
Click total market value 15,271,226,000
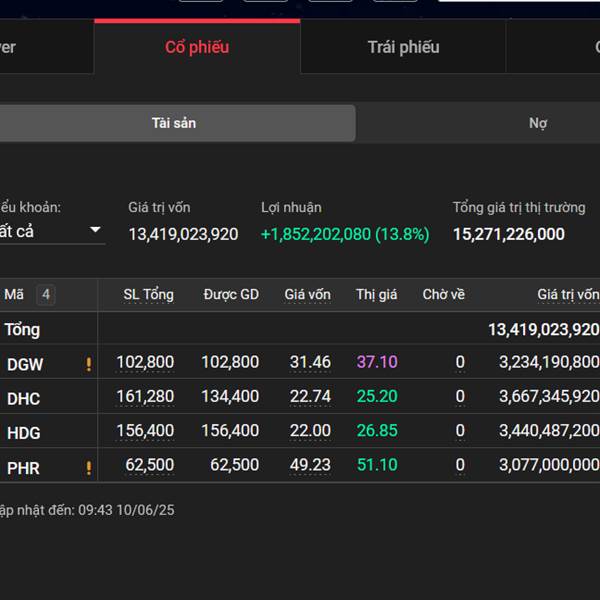(x=509, y=234)
